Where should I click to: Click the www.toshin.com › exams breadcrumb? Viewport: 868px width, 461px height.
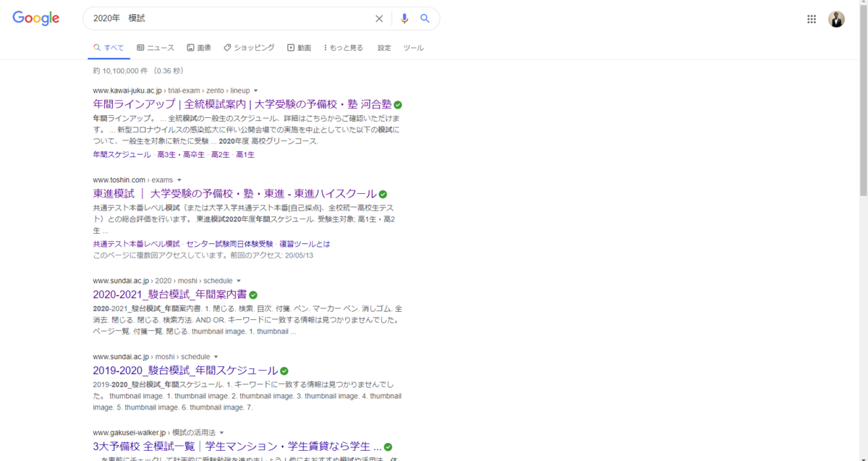(132, 180)
